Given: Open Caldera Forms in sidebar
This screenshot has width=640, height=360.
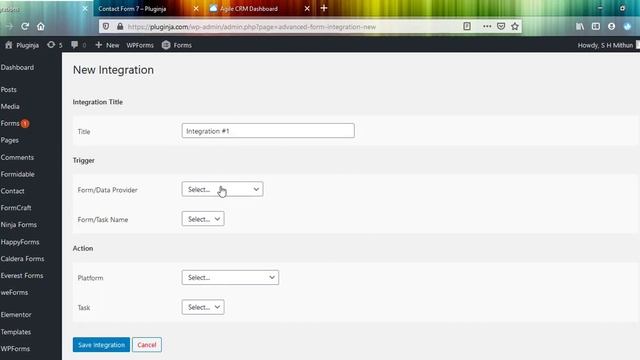Looking at the screenshot, I should (22, 259).
